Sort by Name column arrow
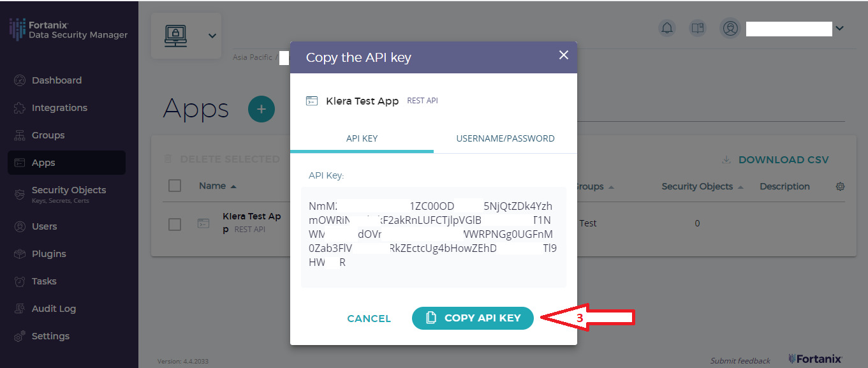 [233, 187]
